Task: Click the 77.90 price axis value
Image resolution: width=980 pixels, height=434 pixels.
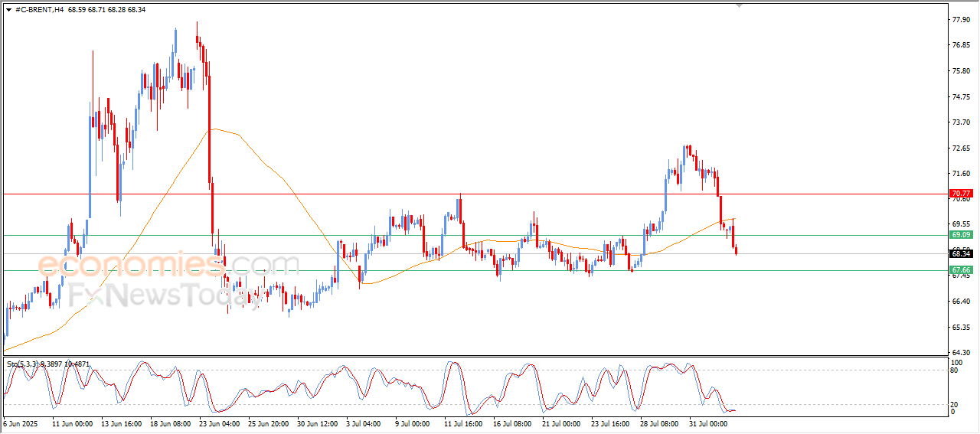Action: click(960, 20)
